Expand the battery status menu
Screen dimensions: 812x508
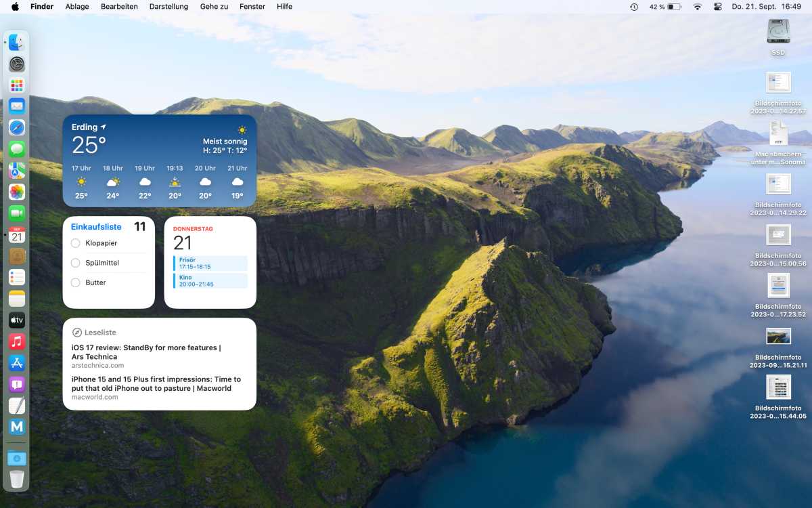(x=674, y=7)
